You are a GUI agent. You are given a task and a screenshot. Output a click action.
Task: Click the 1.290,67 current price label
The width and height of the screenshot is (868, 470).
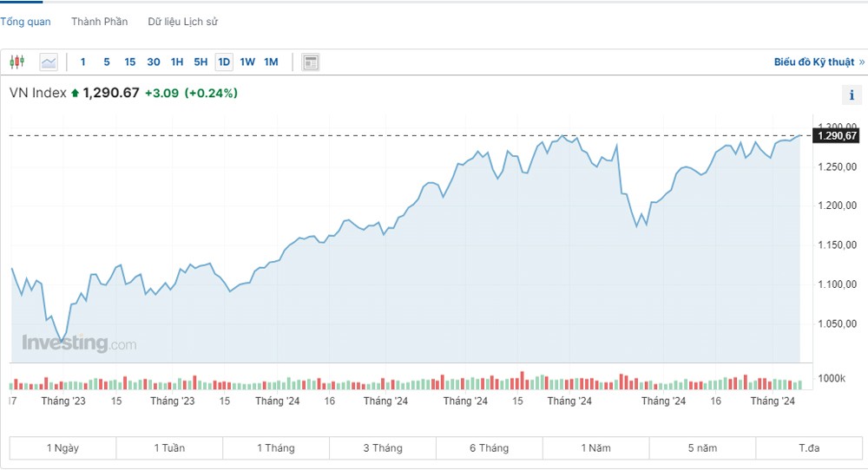838,135
